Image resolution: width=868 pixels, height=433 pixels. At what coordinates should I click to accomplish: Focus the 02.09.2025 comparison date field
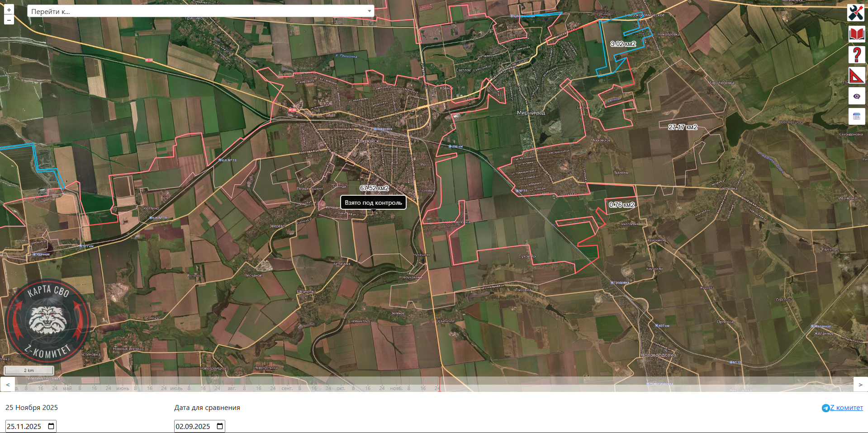pos(199,426)
